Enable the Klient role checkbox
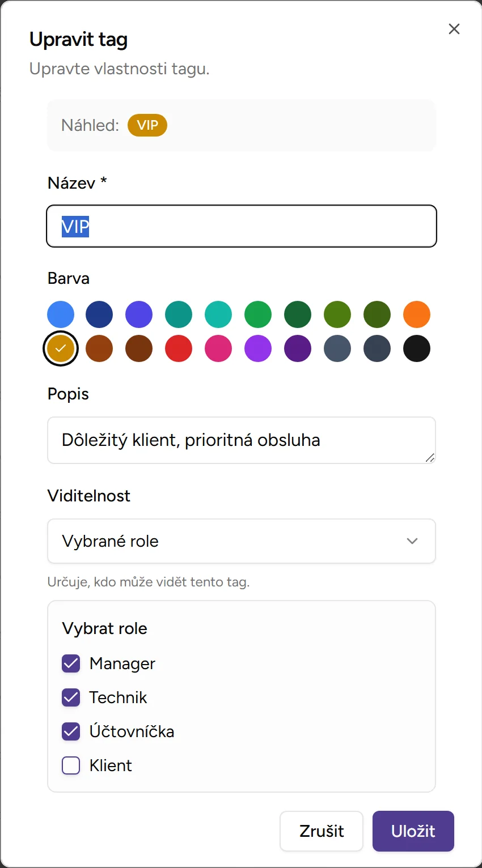This screenshot has width=482, height=868. (x=71, y=765)
